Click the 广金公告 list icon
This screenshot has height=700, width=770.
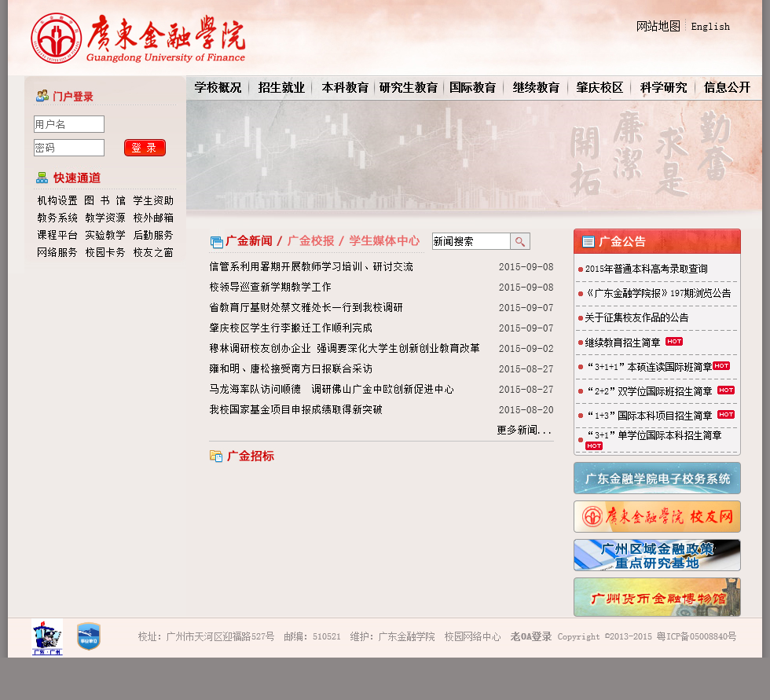coord(588,241)
